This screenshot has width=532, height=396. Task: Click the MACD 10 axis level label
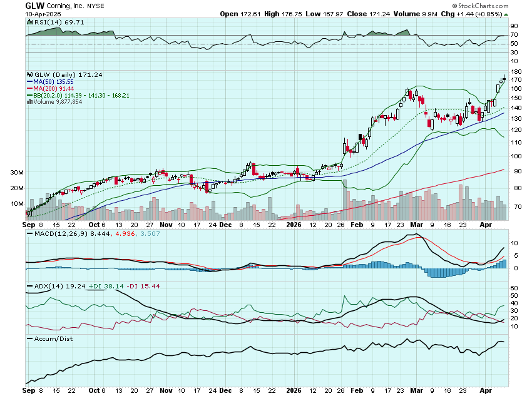click(514, 243)
